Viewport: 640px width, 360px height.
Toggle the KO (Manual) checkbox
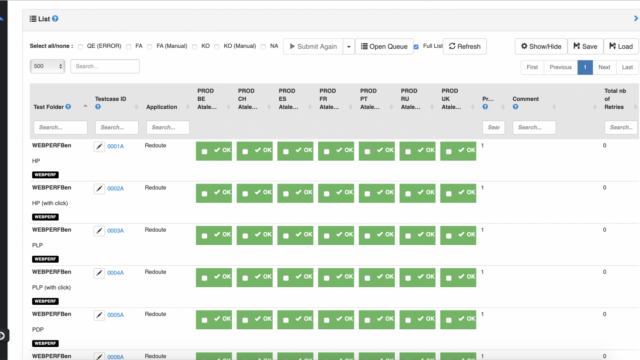click(x=217, y=47)
